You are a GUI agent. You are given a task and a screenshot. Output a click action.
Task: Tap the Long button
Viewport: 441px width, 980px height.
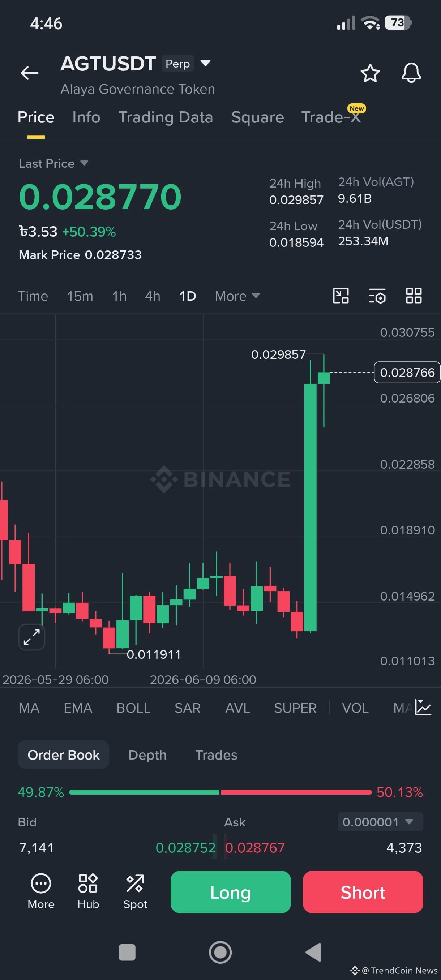click(x=231, y=892)
